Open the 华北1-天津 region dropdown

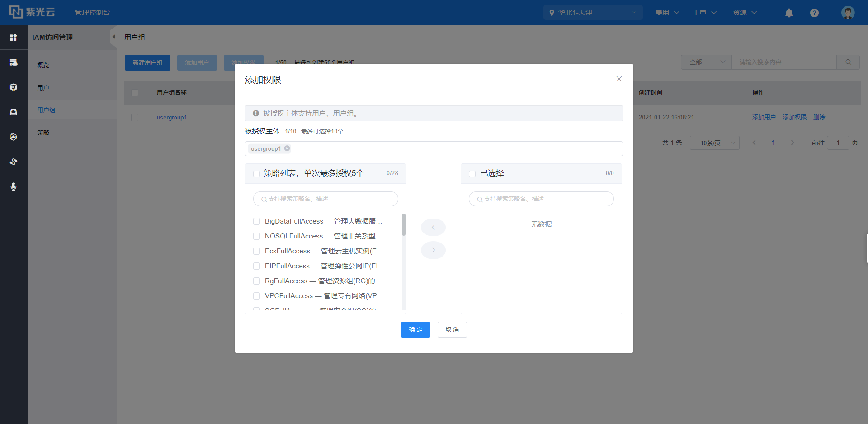(x=593, y=13)
